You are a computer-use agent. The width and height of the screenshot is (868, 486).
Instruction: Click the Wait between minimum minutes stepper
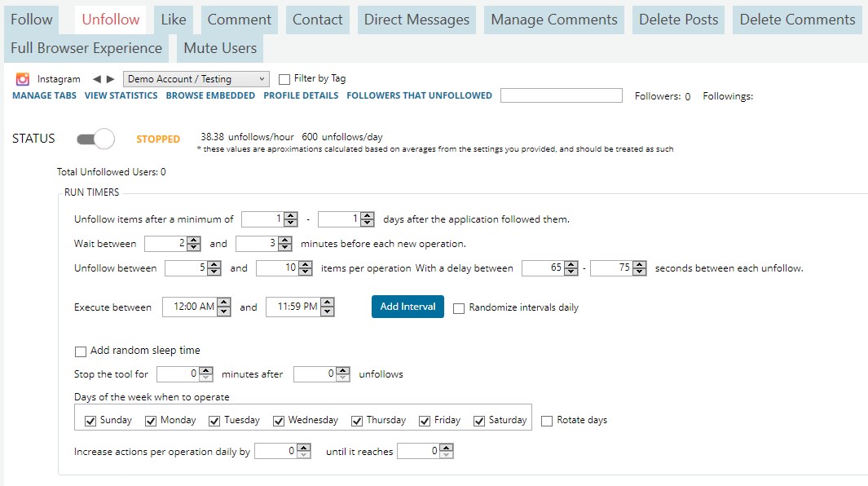172,244
